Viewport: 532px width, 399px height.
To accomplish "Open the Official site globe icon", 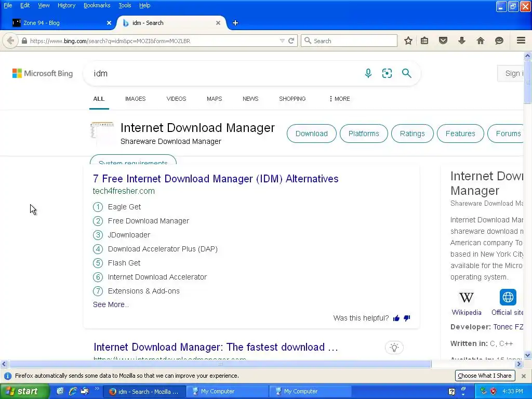I will tap(508, 297).
